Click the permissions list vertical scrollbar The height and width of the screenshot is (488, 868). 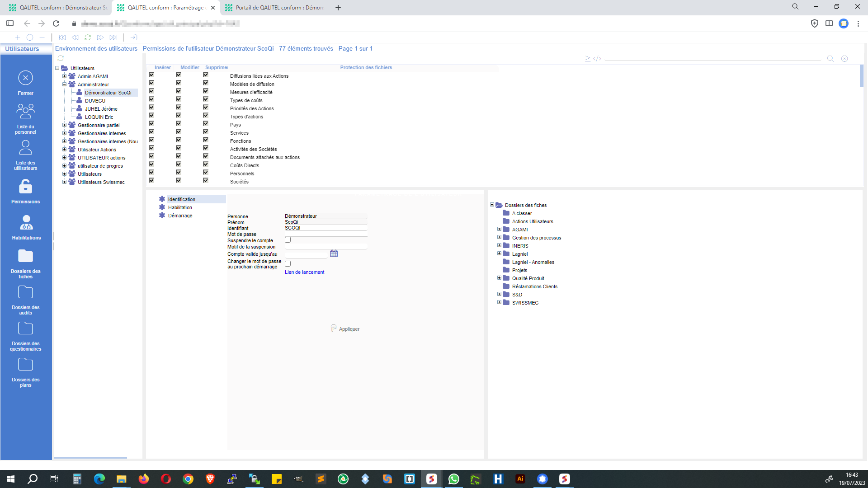[862, 75]
